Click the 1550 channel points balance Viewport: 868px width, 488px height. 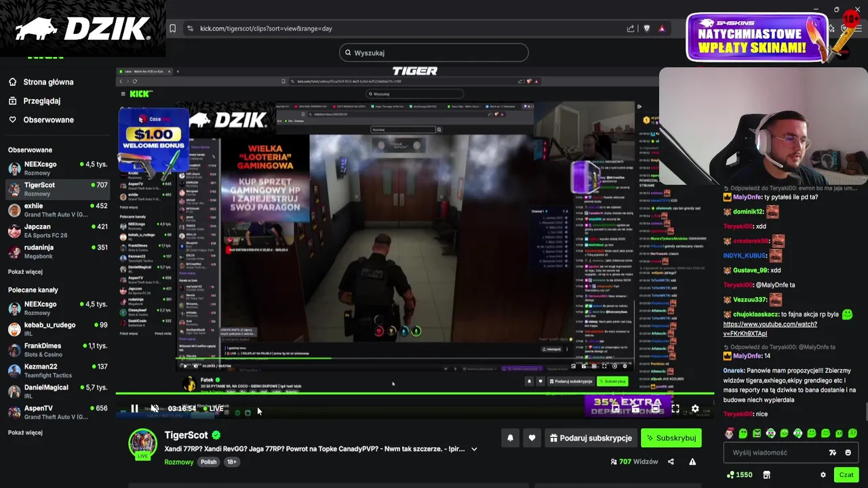click(739, 475)
